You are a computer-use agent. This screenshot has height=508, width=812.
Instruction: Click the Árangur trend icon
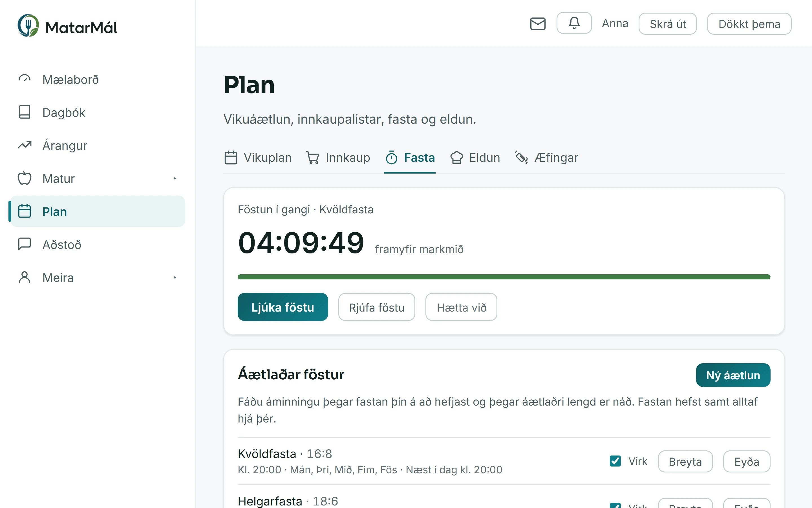tap(25, 145)
